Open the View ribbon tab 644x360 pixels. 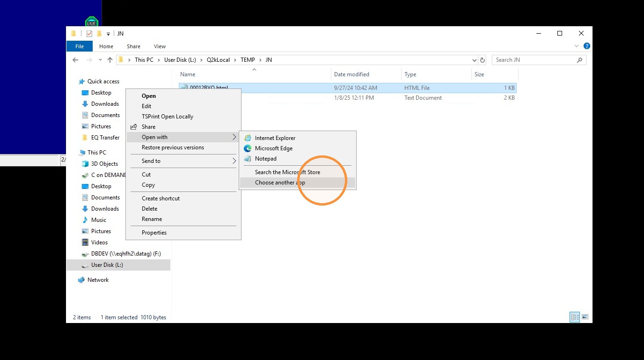click(160, 46)
